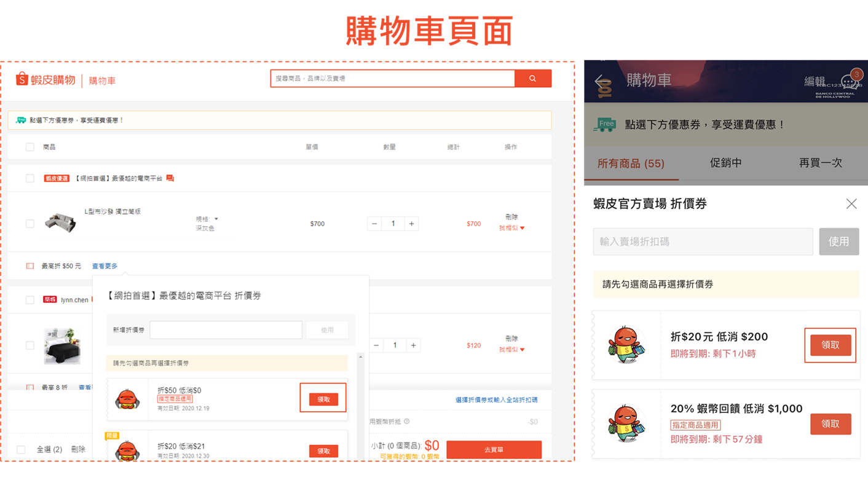Click 領取 on the 折$50 低消$0 voucher
Image resolution: width=868 pixels, height=480 pixels.
click(x=323, y=399)
